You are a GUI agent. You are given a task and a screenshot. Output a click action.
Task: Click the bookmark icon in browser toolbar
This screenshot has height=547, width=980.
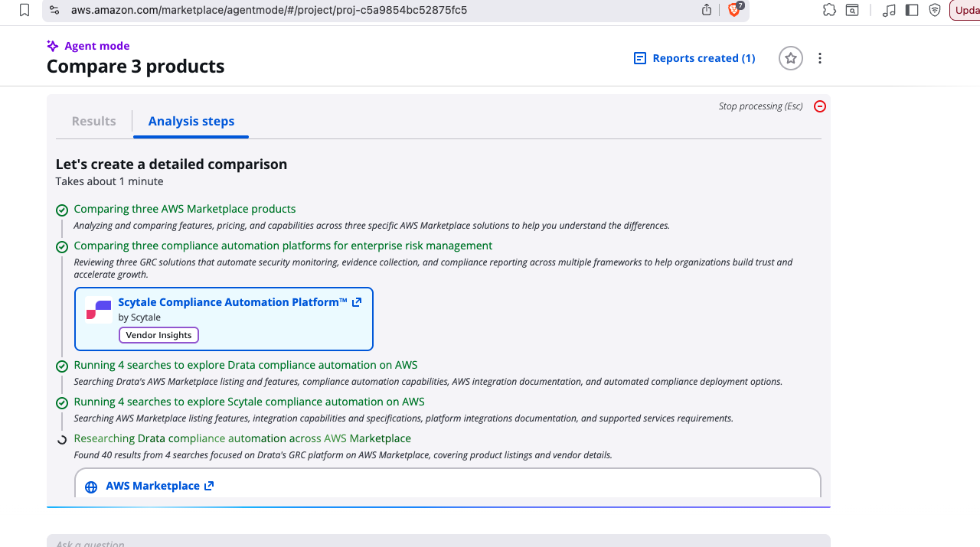click(x=24, y=10)
